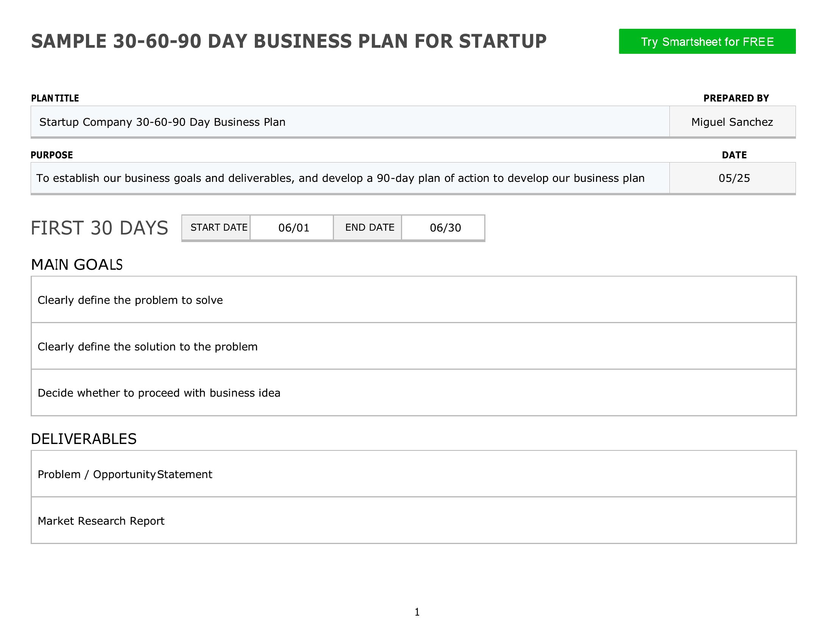Screen dimensions: 833x644
Task: Click the Try Smartsheet for FREE button
Action: (x=707, y=41)
